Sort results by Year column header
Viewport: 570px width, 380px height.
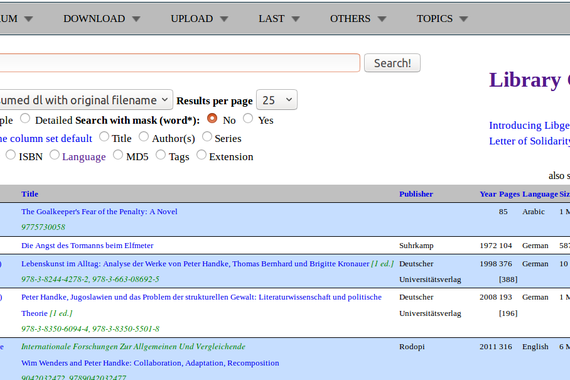tap(488, 194)
